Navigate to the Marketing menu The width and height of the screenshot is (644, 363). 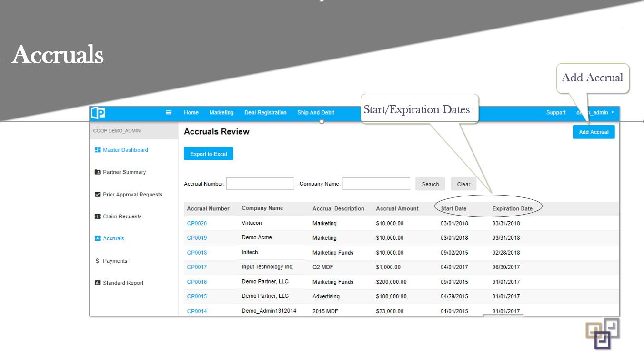pyautogui.click(x=221, y=113)
